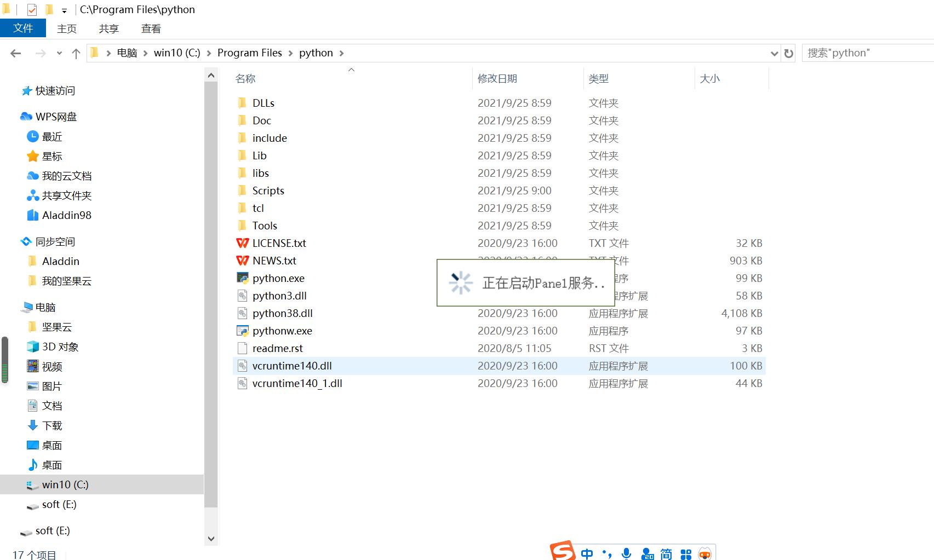The image size is (934, 560).
Task: Go up one folder level
Action: tap(76, 53)
